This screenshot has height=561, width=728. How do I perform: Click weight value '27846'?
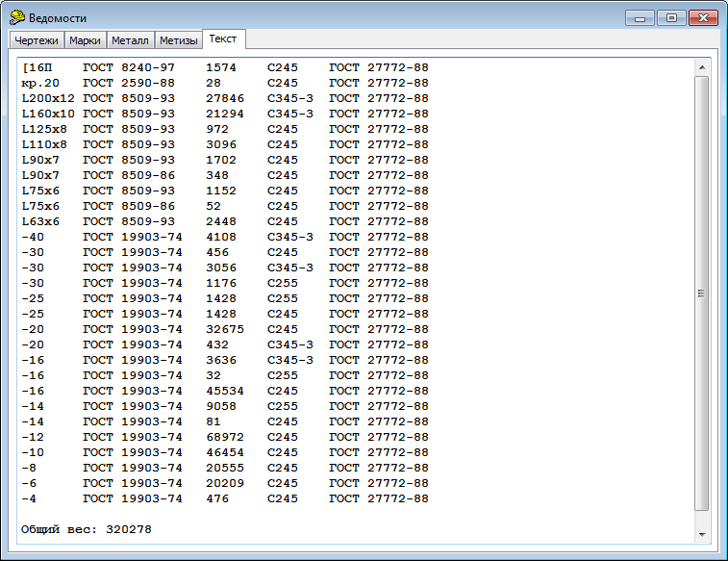(x=225, y=98)
